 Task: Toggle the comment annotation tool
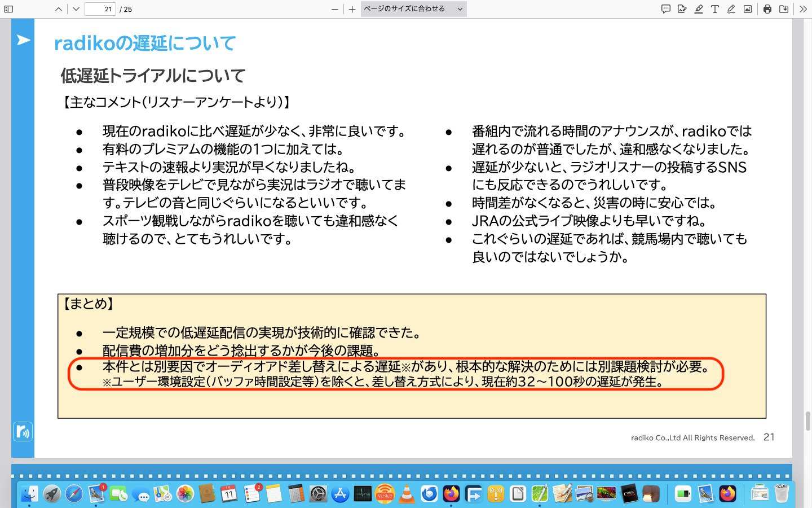(666, 9)
